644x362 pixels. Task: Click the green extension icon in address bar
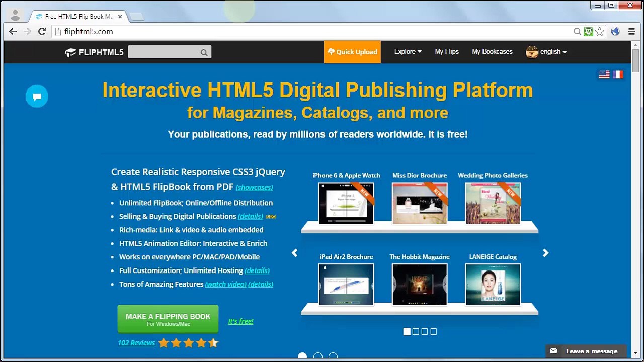588,31
